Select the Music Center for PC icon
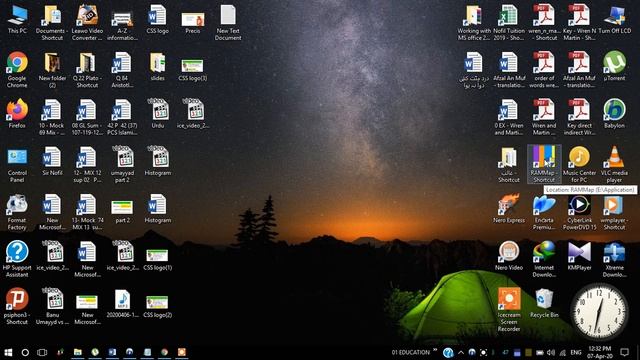This screenshot has width=640, height=360. click(x=580, y=164)
